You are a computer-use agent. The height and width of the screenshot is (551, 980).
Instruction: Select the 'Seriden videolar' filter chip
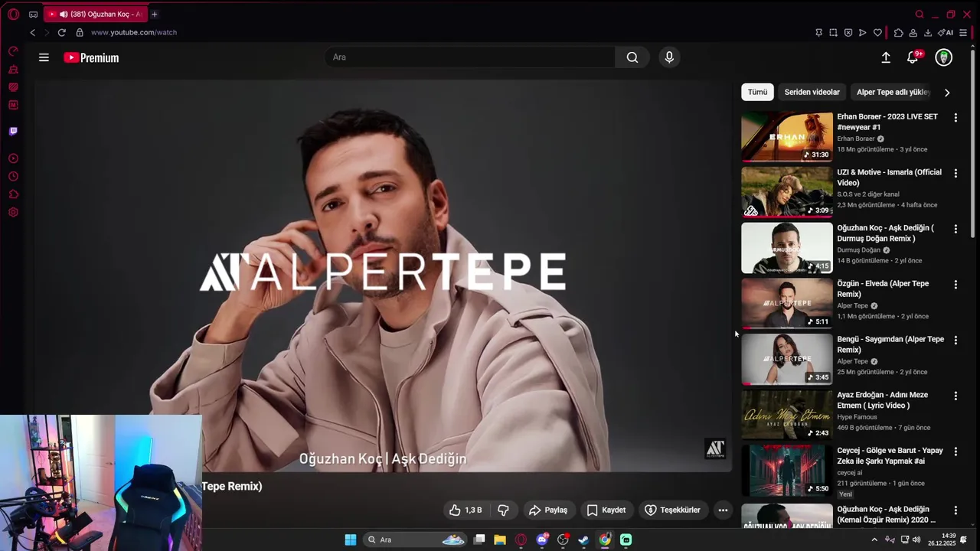coord(812,92)
